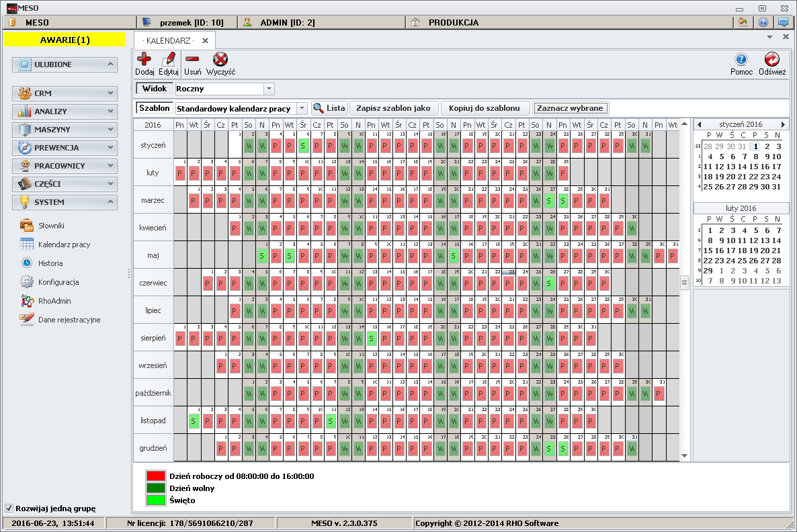Screen dimensions: 797x532
Task: Click the Zapisz szablon jako button
Action: [393, 108]
